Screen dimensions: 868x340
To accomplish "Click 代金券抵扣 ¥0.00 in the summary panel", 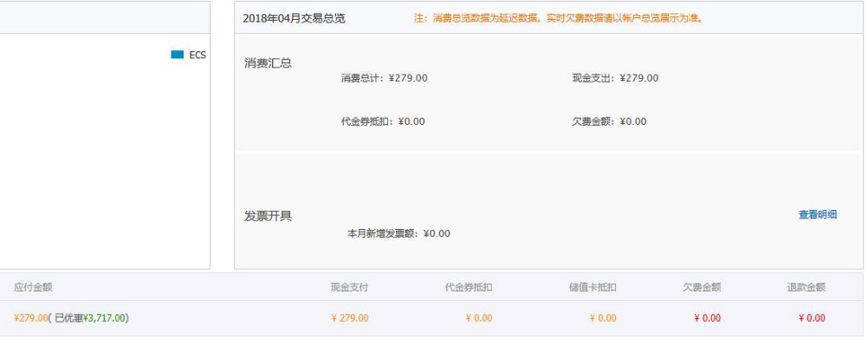I will tap(383, 121).
